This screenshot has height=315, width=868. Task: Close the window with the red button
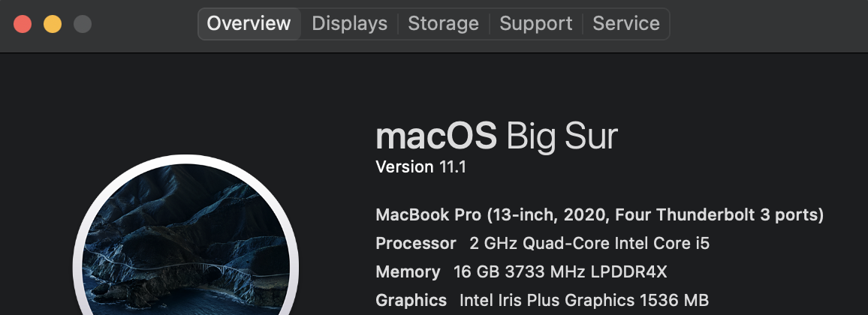tap(23, 24)
